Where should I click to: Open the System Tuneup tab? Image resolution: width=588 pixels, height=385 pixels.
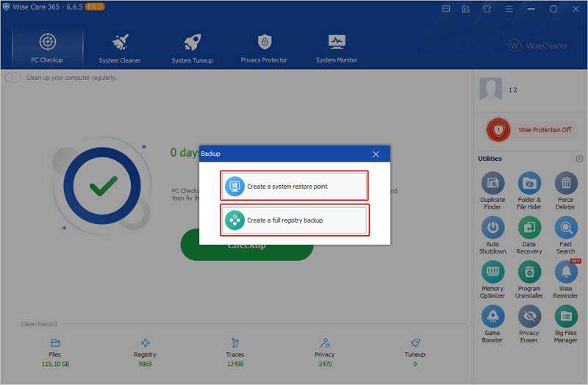[192, 48]
